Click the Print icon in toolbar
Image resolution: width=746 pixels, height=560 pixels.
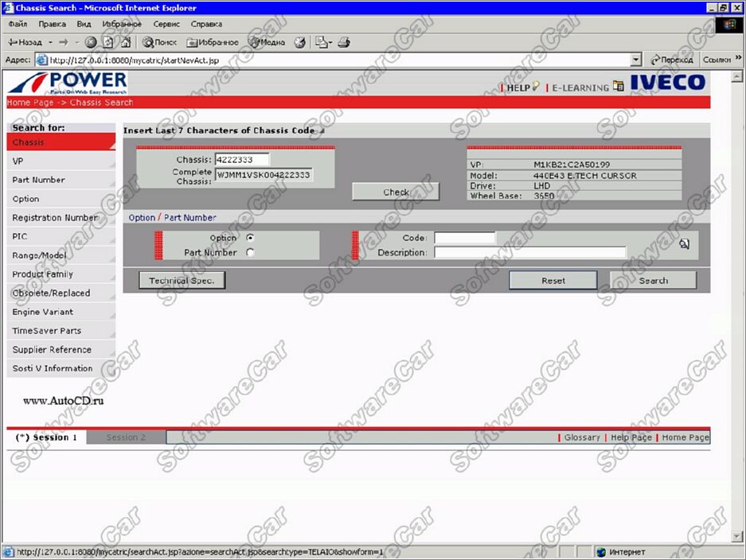coord(344,42)
